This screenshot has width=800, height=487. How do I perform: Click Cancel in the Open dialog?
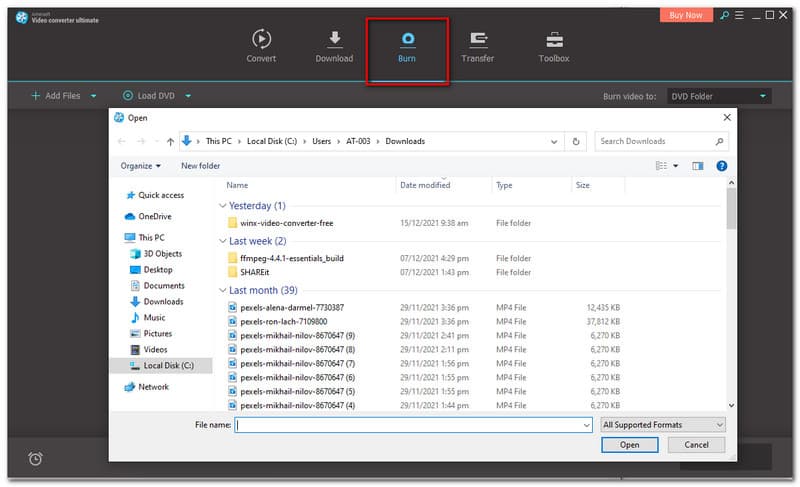[698, 445]
